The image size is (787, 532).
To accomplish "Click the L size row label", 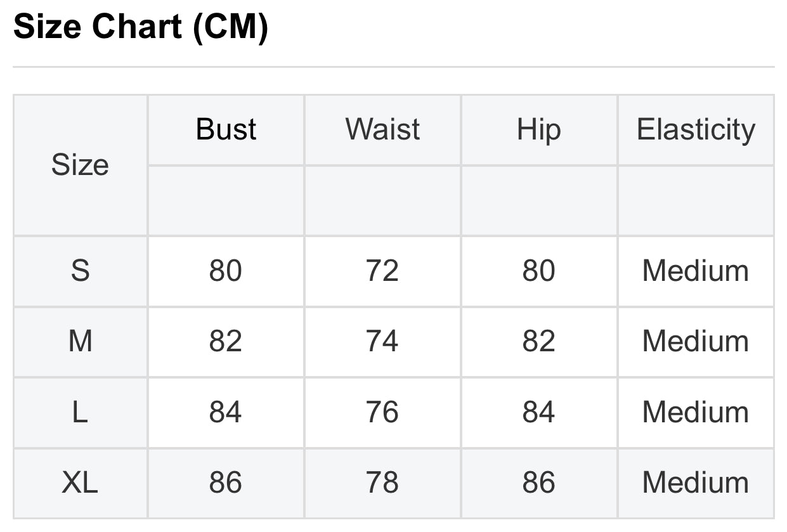I will (x=80, y=412).
